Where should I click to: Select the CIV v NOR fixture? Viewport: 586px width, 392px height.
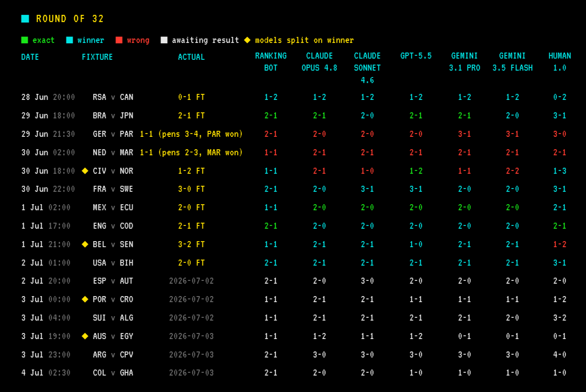pyautogui.click(x=113, y=171)
